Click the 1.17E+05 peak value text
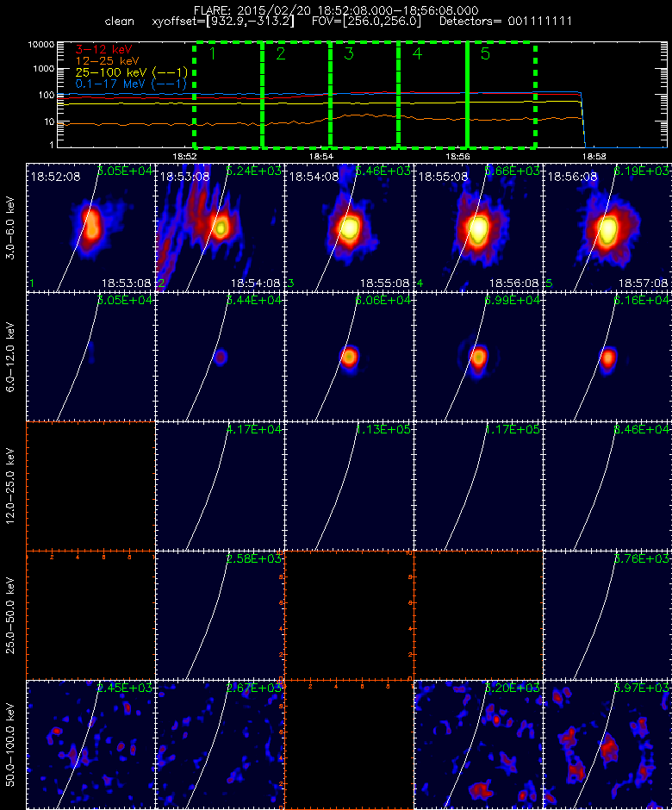This screenshot has width=672, height=810. 512,429
